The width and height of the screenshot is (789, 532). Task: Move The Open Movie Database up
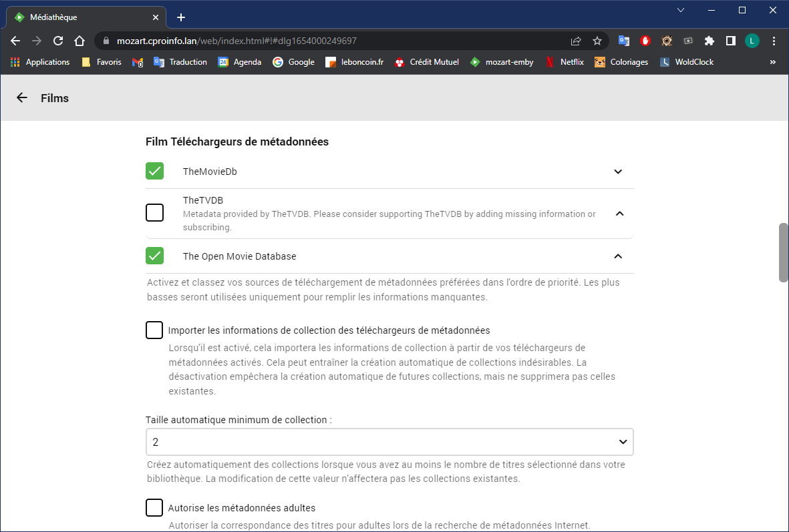[618, 256]
